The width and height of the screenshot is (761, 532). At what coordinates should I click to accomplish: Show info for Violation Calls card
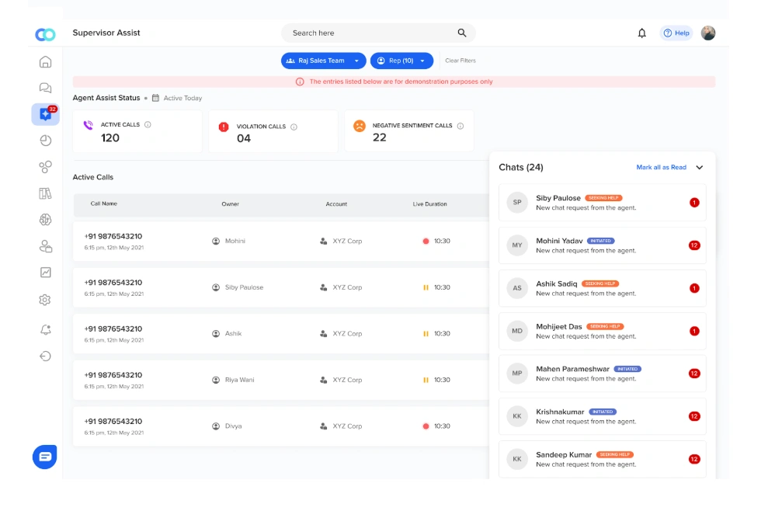[294, 127]
